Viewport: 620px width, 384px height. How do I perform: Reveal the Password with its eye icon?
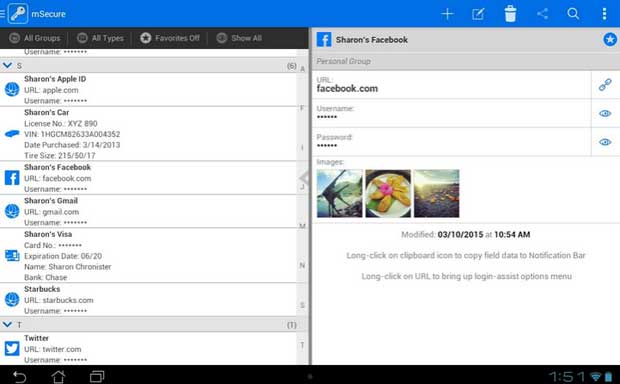point(605,142)
